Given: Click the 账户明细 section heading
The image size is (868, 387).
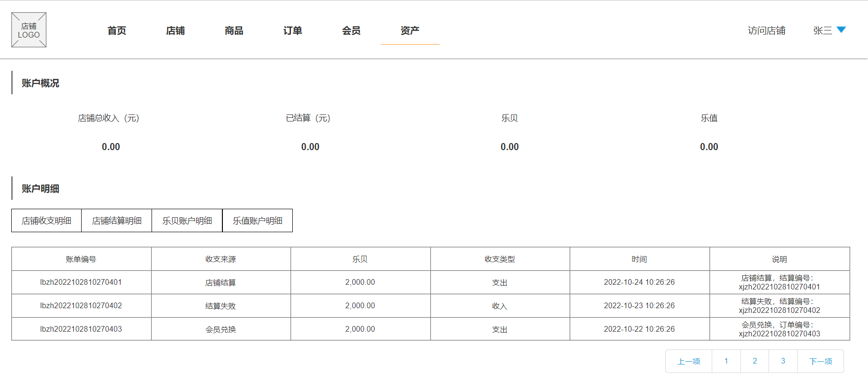Looking at the screenshot, I should pyautogui.click(x=40, y=189).
